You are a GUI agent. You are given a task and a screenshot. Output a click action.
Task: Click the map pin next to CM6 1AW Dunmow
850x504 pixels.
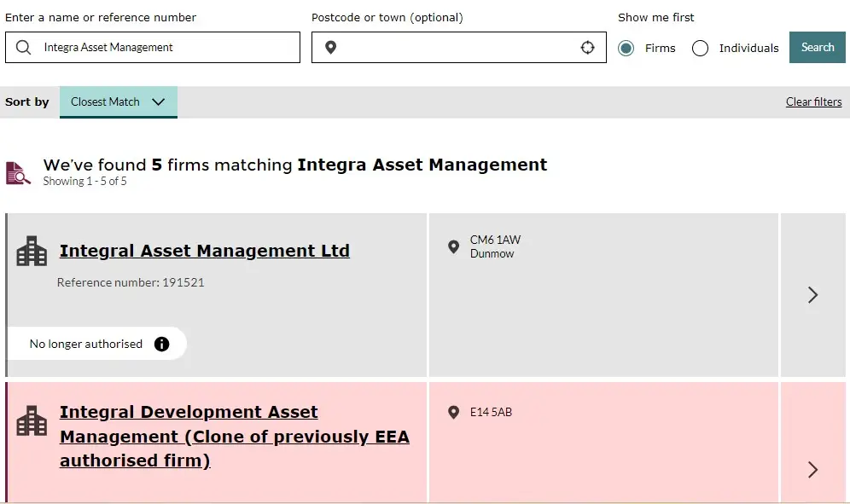tap(455, 247)
